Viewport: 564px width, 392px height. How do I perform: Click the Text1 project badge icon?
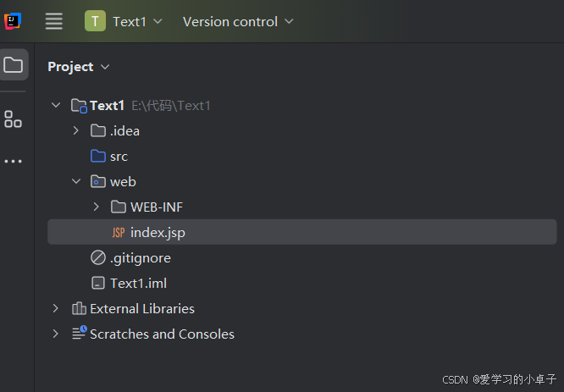pyautogui.click(x=95, y=21)
